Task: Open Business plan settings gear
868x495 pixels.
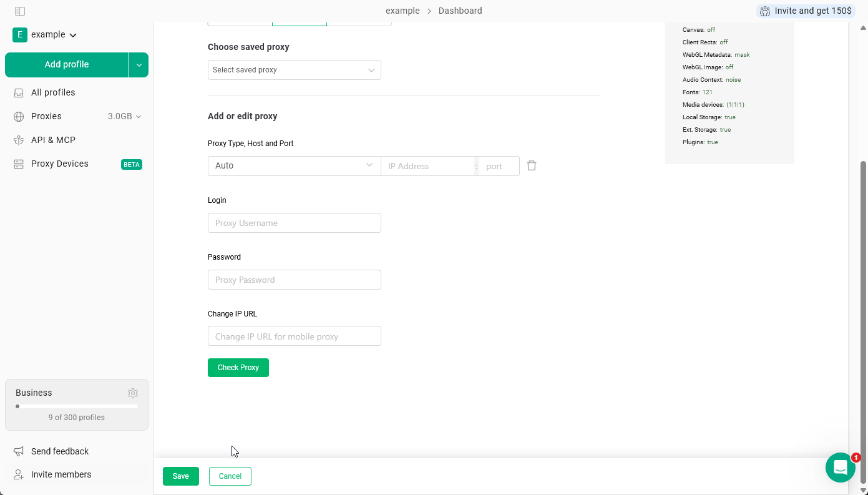Action: 133,393
